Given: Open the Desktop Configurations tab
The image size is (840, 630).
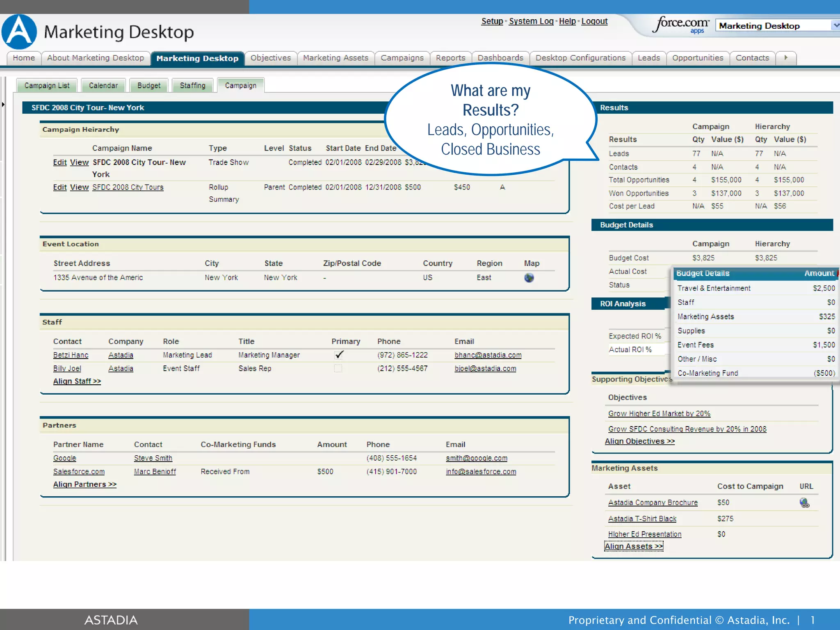Looking at the screenshot, I should click(x=580, y=58).
